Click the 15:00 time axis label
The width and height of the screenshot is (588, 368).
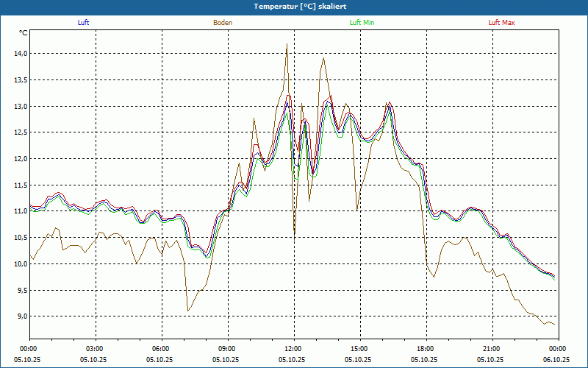pyautogui.click(x=359, y=349)
